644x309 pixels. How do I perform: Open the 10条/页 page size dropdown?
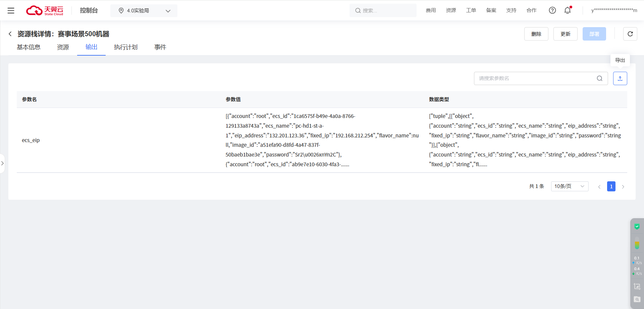coord(569,186)
